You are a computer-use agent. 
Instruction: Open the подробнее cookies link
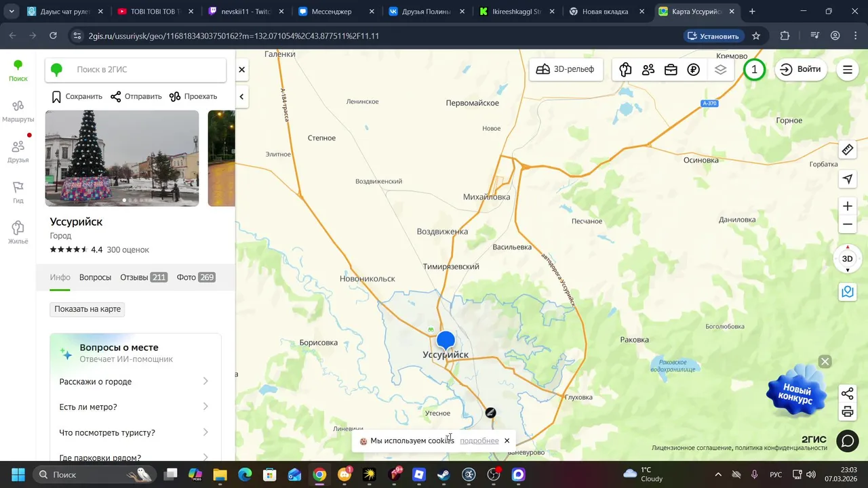(479, 441)
